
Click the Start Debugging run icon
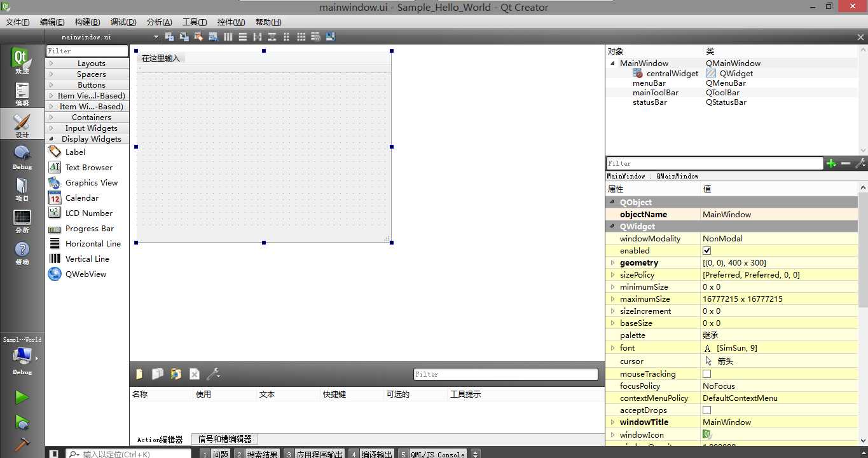point(22,422)
